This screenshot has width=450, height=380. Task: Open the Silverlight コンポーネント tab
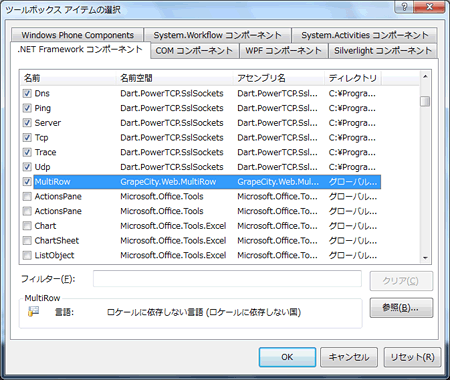pyautogui.click(x=383, y=51)
